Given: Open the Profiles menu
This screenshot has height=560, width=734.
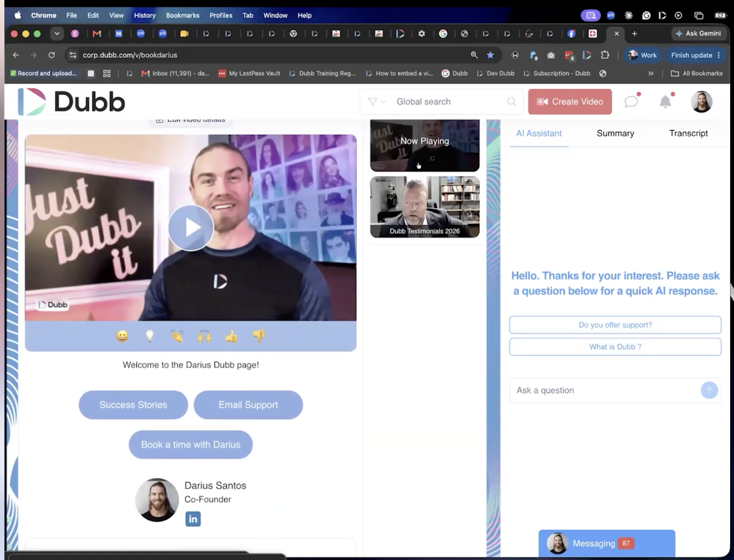Looking at the screenshot, I should coord(221,15).
